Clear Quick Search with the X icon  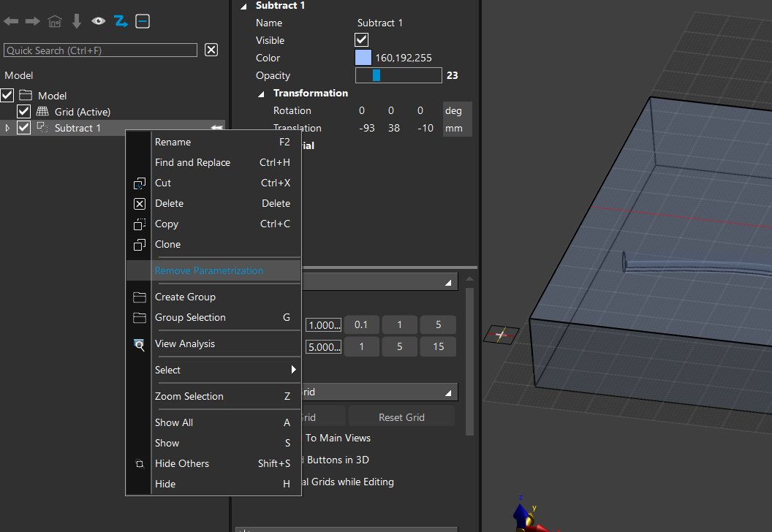pos(211,50)
